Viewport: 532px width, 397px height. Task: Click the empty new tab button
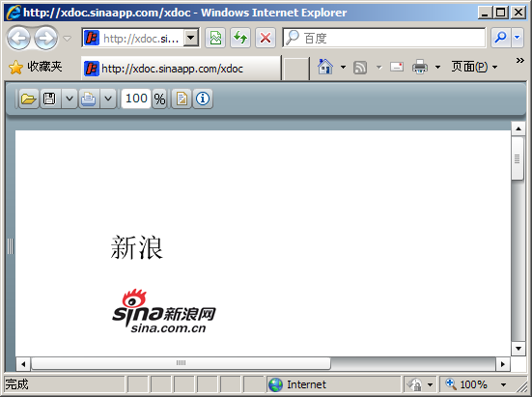click(x=295, y=69)
